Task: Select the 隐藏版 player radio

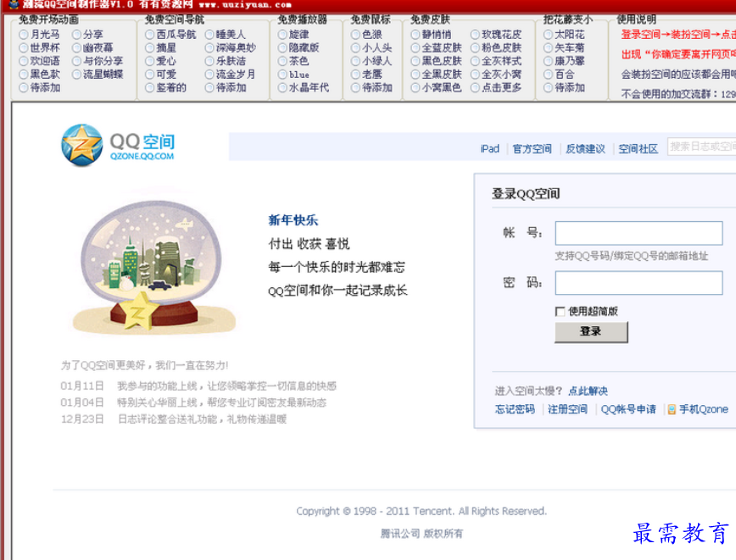Action: pyautogui.click(x=282, y=47)
